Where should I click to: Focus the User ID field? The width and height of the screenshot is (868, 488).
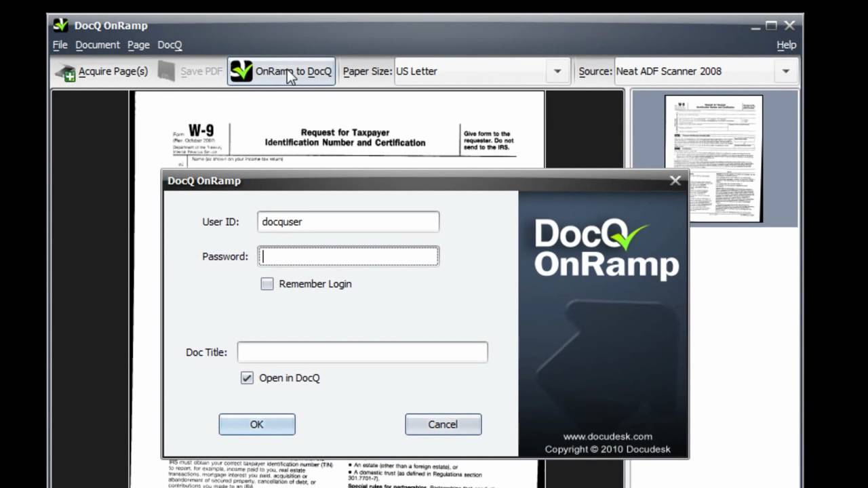click(x=349, y=222)
